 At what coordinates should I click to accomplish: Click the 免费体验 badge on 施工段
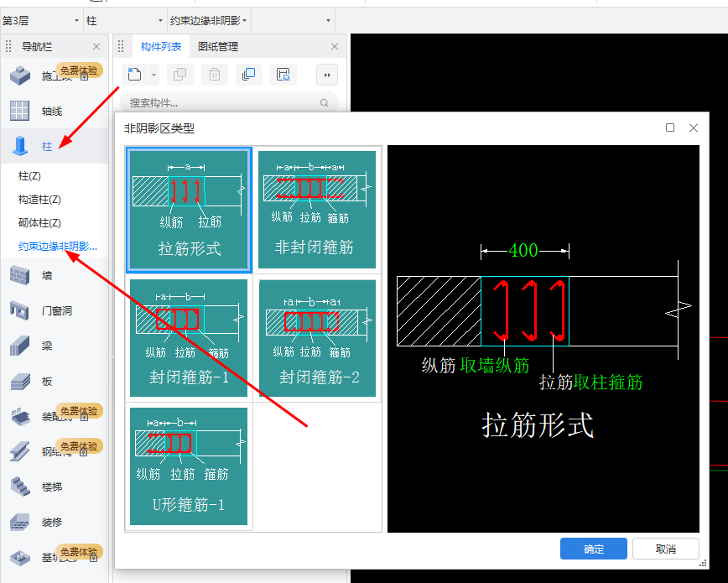[x=79, y=70]
